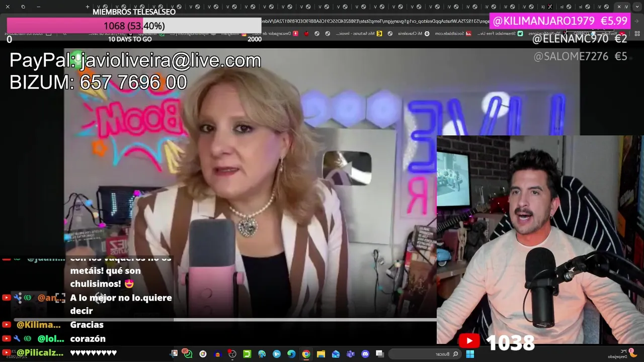The image size is (644, 362).
Task: Open WhatsApp taskbar icon with badge
Action: click(x=188, y=353)
